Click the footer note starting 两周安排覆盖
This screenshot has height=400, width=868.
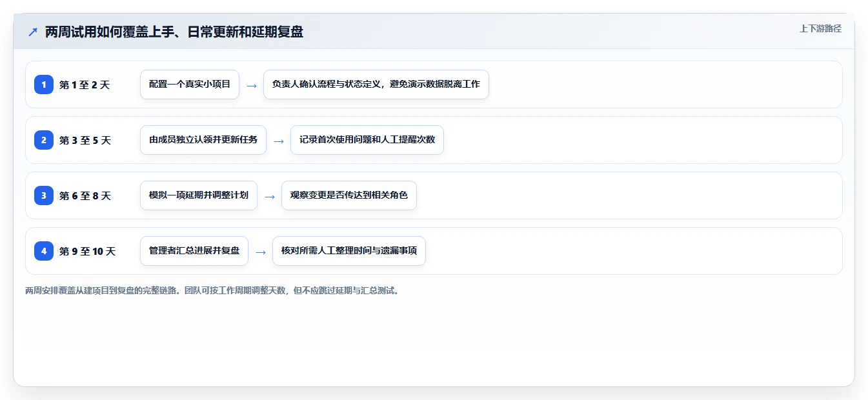(212, 290)
